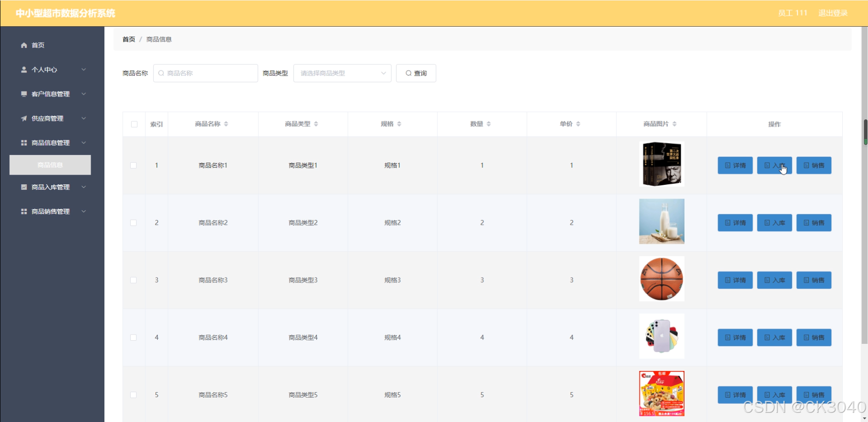Image resolution: width=868 pixels, height=422 pixels.
Task: Collapse the 商品信息管理 menu chevron
Action: click(x=84, y=143)
